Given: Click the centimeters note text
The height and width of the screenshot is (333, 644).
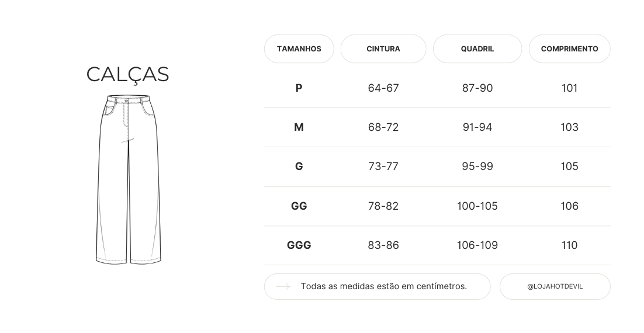Looking at the screenshot, I should pos(383,287).
